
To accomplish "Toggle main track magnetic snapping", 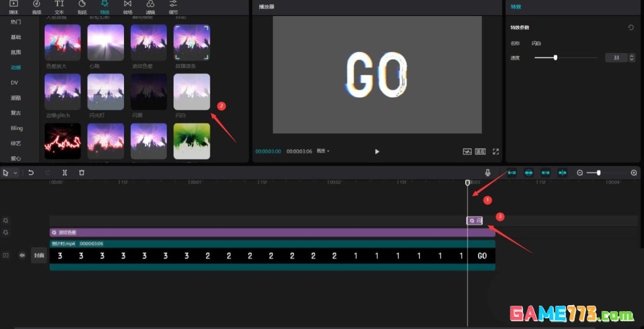I will [x=512, y=173].
